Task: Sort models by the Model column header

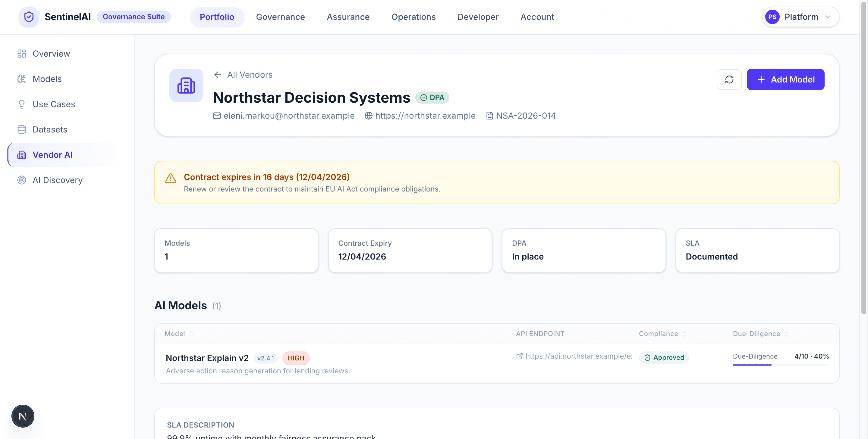Action: point(178,334)
